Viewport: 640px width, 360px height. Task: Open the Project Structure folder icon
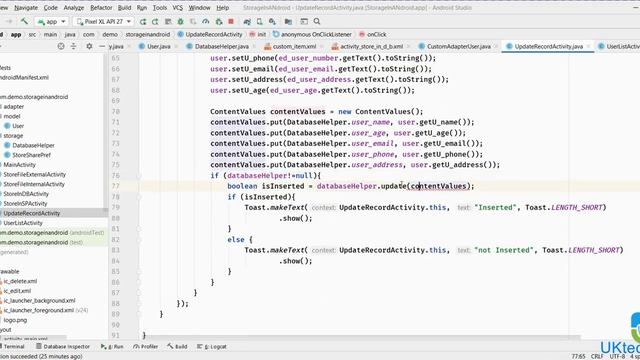288,22
